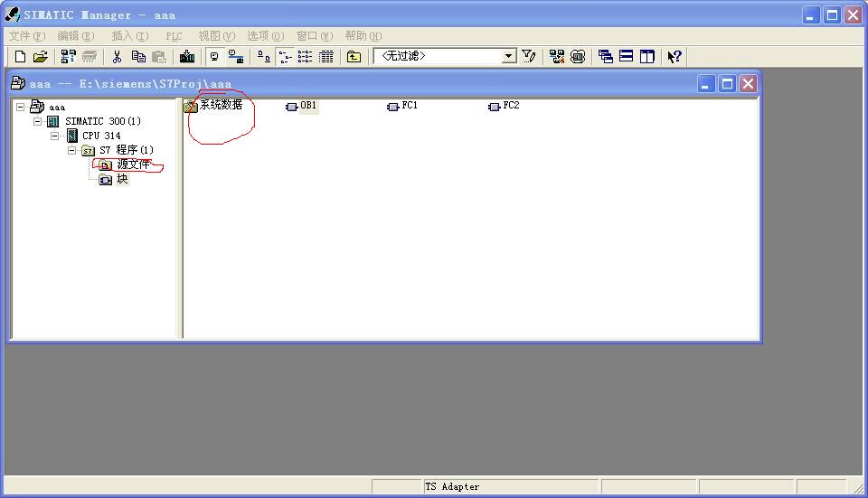Click the Open project folder icon
This screenshot has height=498, width=868.
41,56
